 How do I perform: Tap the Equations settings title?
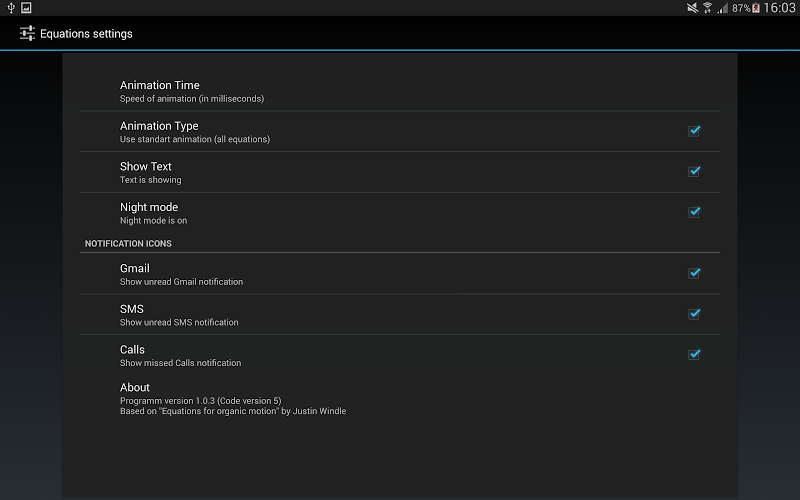(x=86, y=34)
